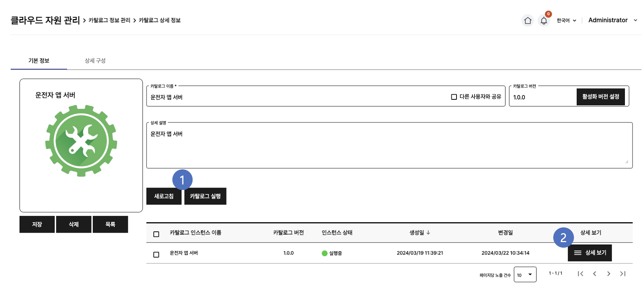Jump to last page of table

coord(623,274)
